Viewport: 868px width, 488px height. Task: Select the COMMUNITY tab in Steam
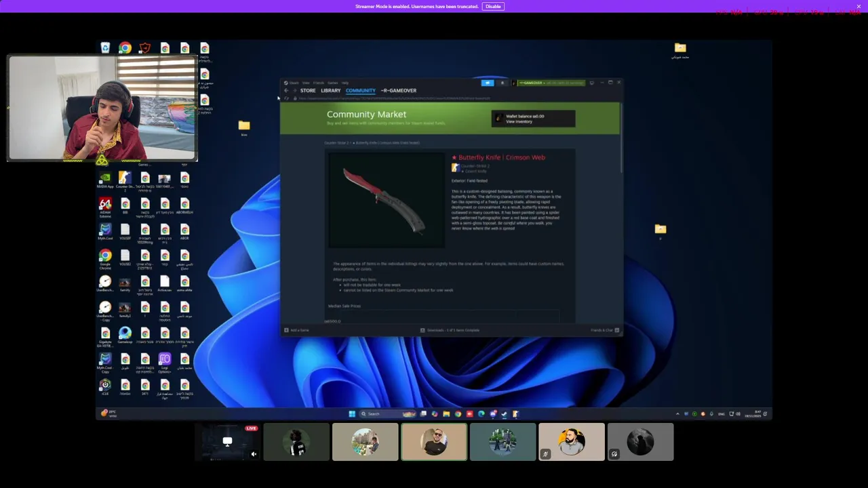pyautogui.click(x=360, y=90)
